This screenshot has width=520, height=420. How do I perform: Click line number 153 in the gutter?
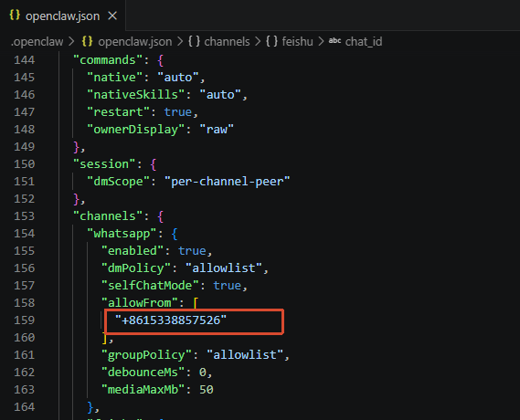pyautogui.click(x=24, y=216)
